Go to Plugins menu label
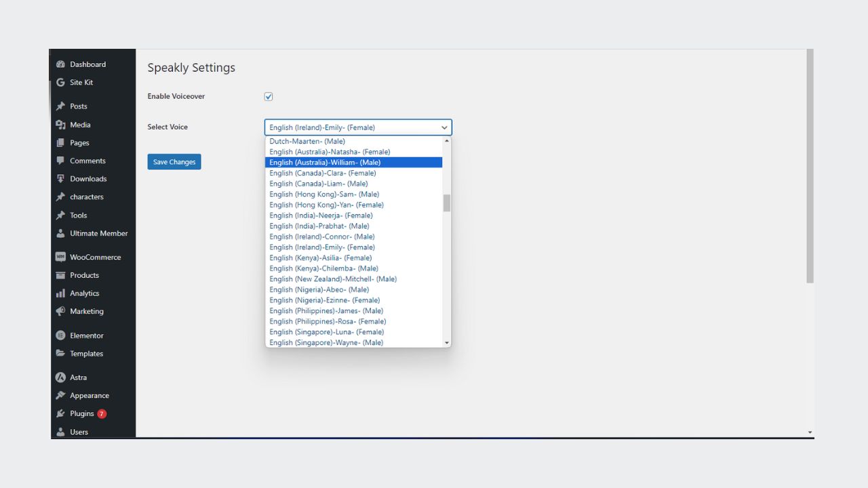The image size is (868, 488). click(82, 413)
